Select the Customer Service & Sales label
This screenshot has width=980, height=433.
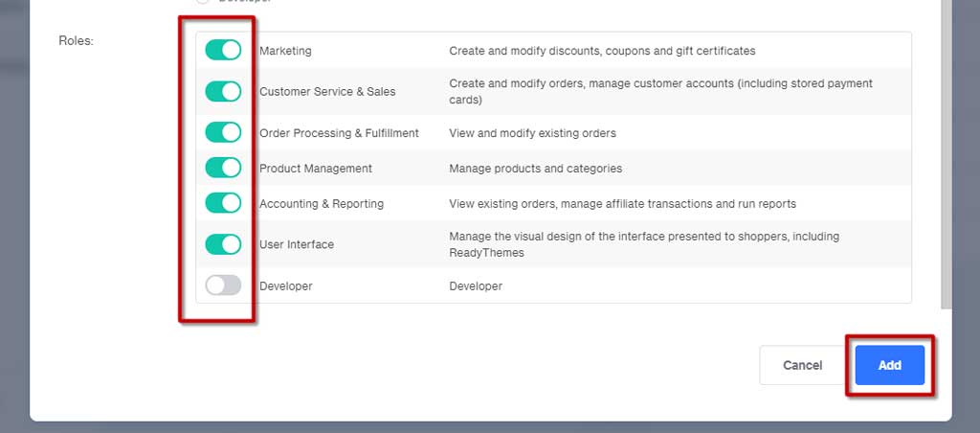click(x=327, y=91)
